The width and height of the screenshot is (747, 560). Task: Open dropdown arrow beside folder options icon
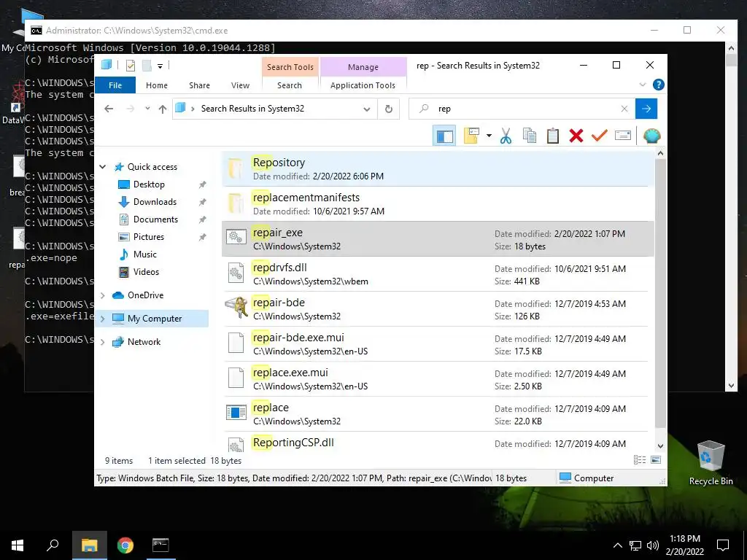(489, 136)
